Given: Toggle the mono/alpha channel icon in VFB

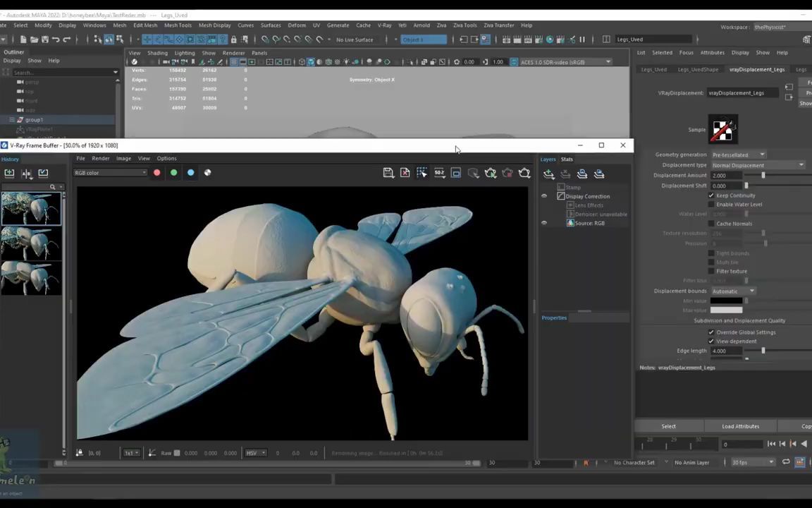Looking at the screenshot, I should pos(207,173).
